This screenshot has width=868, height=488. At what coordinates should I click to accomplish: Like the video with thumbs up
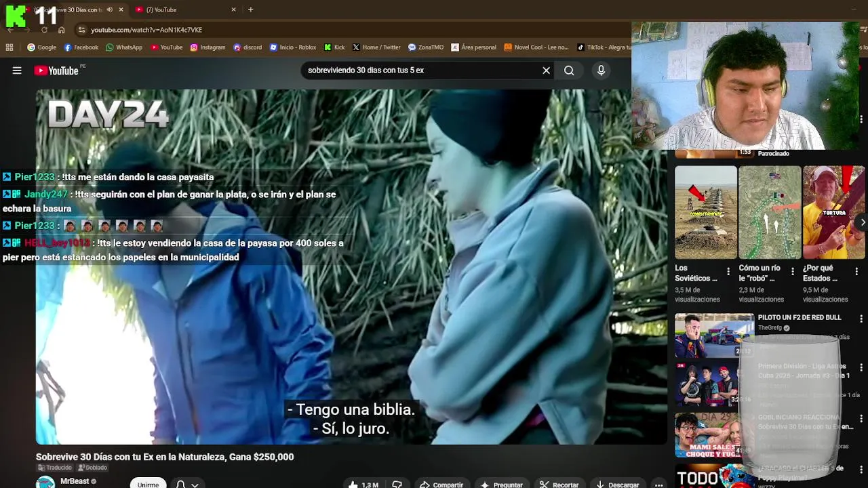click(x=364, y=485)
